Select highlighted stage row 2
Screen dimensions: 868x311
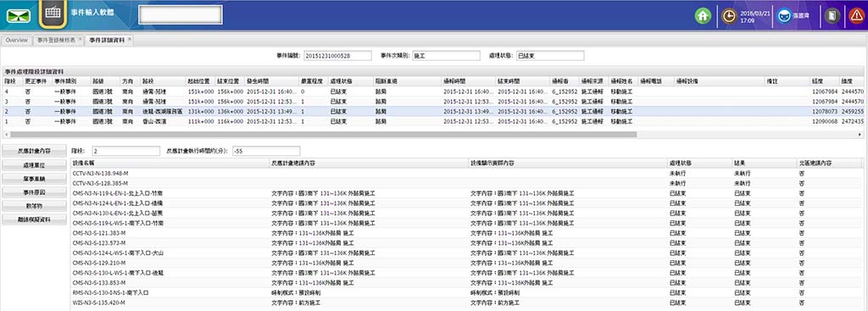point(434,111)
